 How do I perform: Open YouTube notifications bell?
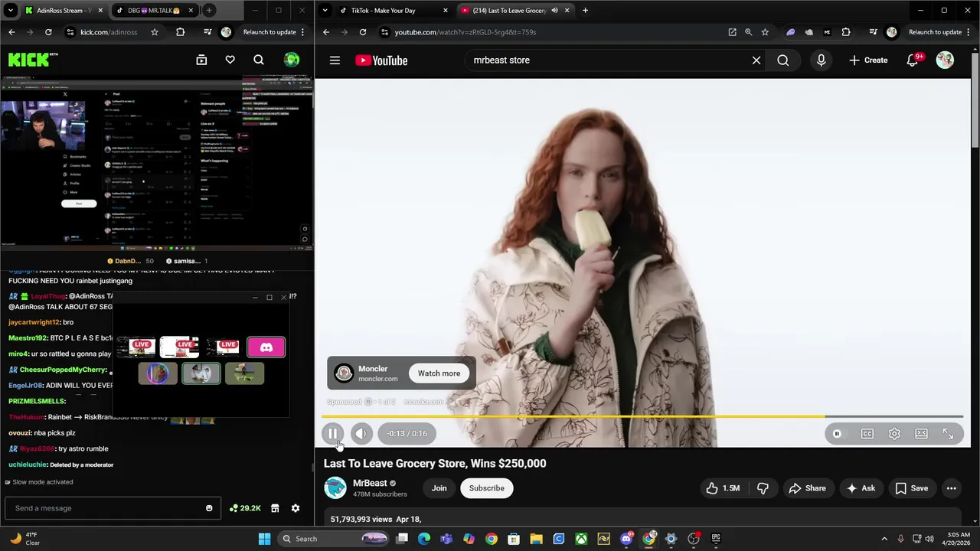(913, 60)
